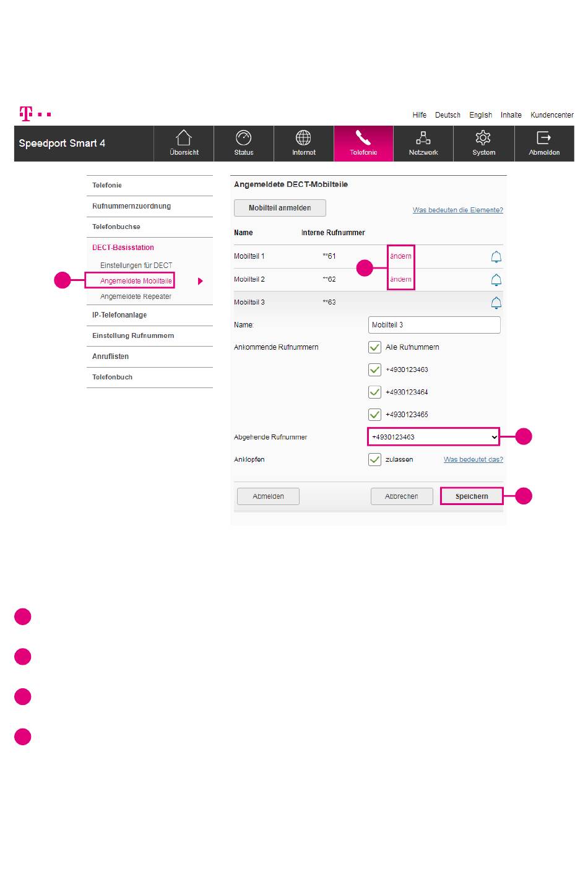Click the Abbrechen button
The height and width of the screenshot is (882, 588).
tap(402, 496)
